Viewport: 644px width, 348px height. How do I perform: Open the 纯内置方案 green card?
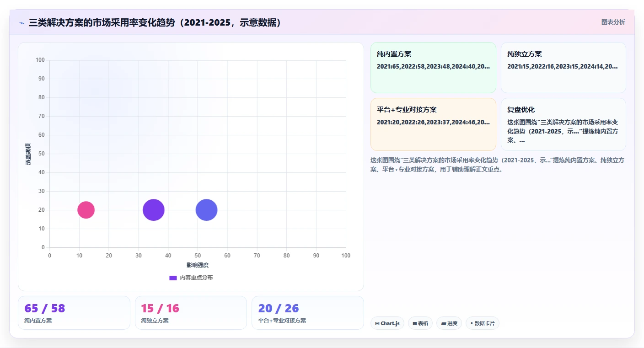pyautogui.click(x=433, y=68)
